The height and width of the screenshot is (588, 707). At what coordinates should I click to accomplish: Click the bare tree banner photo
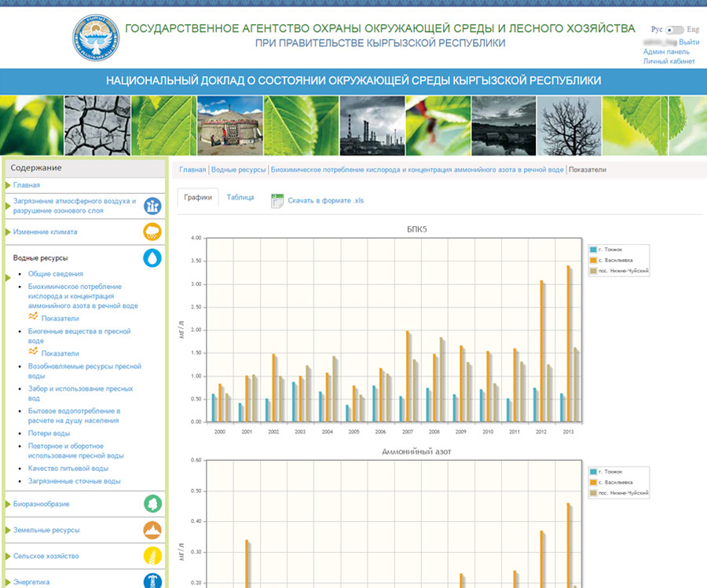(569, 126)
